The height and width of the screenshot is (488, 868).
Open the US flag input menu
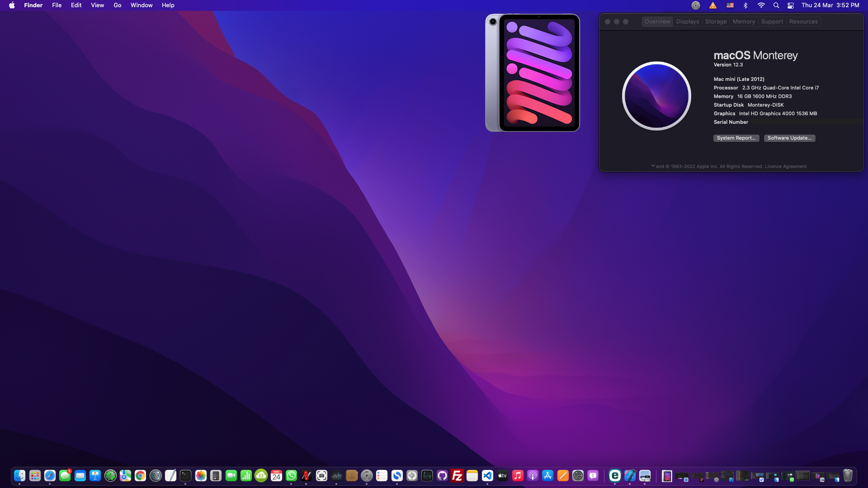[x=730, y=5]
